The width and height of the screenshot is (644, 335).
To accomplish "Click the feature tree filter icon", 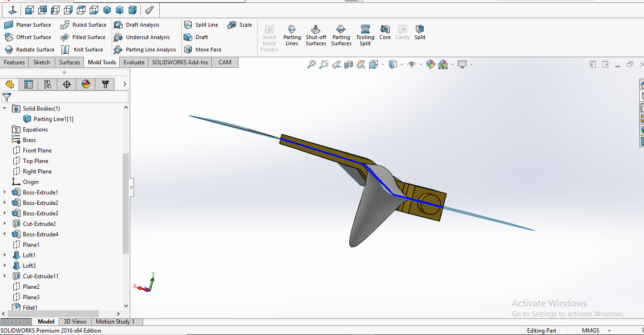I will point(7,97).
